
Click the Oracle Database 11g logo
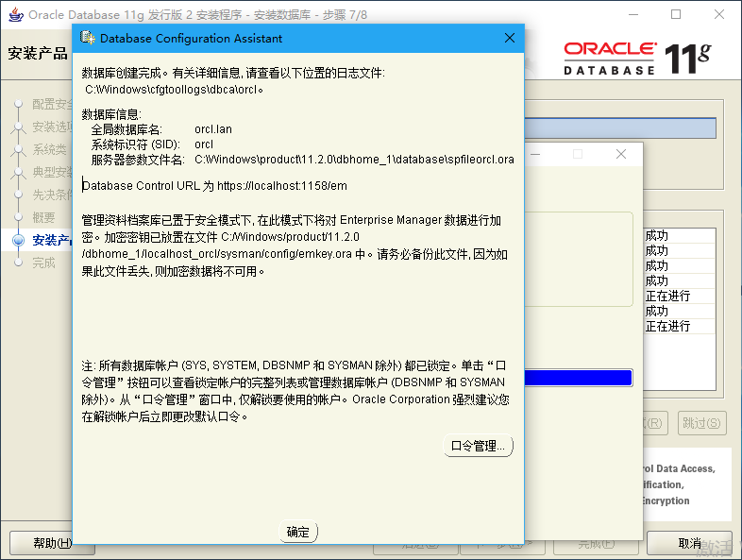(x=637, y=59)
